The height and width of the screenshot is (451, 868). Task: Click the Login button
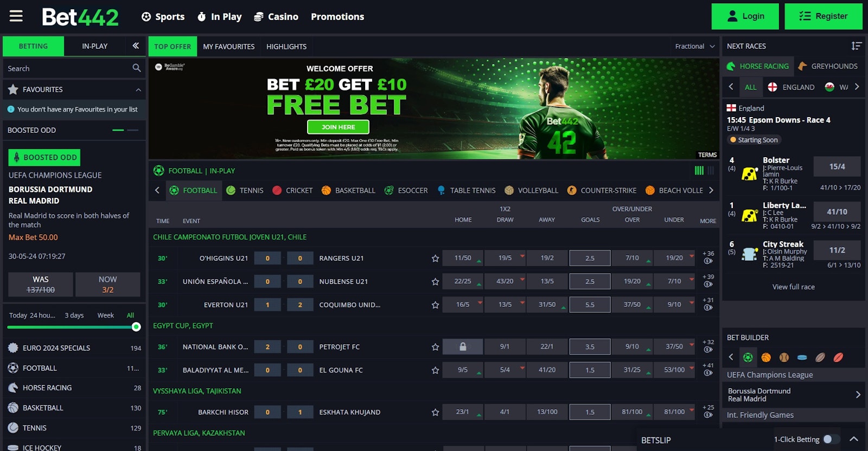[745, 16]
